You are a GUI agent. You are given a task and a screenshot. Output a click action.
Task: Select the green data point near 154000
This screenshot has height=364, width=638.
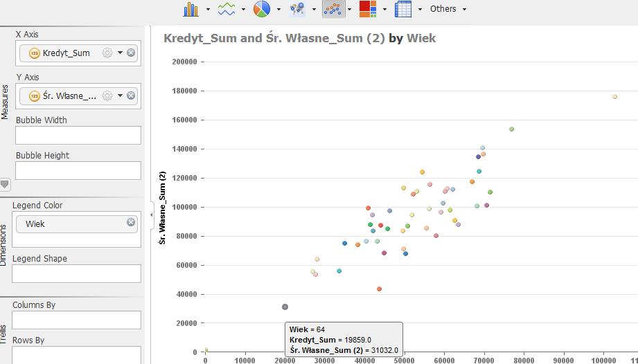click(511, 129)
